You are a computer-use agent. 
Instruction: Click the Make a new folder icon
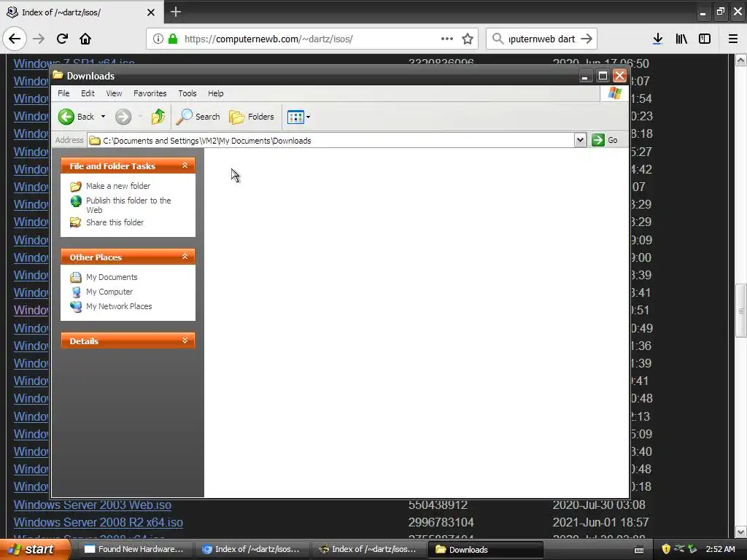click(x=76, y=186)
